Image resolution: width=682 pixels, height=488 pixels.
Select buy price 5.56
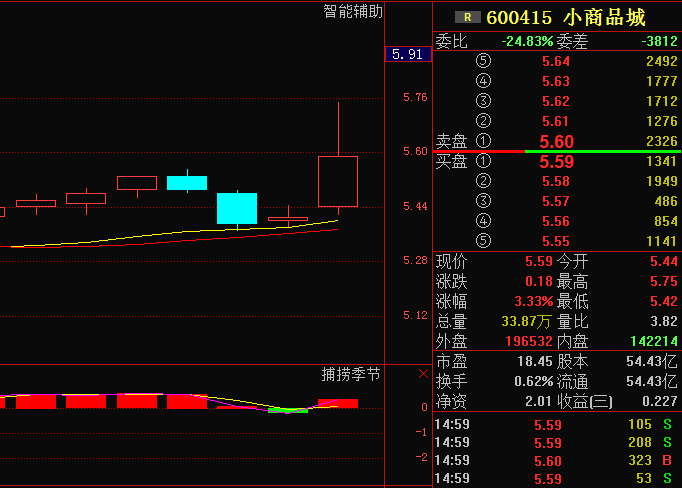point(556,221)
